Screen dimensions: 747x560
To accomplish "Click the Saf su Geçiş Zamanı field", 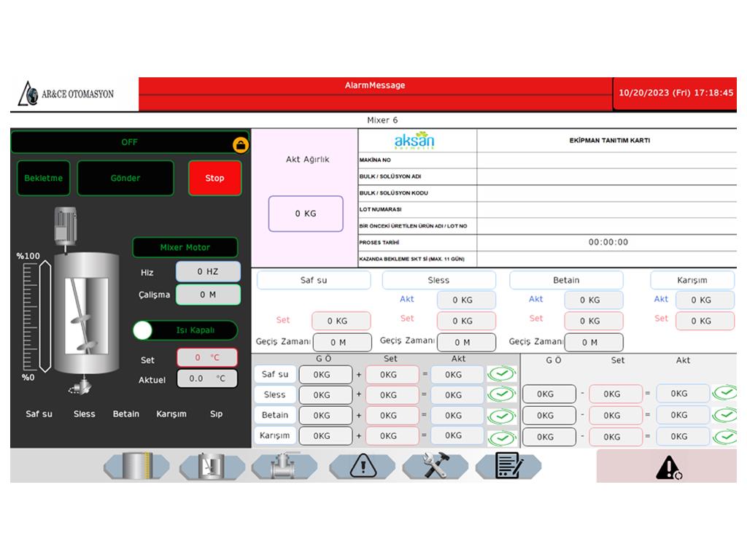I will (x=342, y=343).
